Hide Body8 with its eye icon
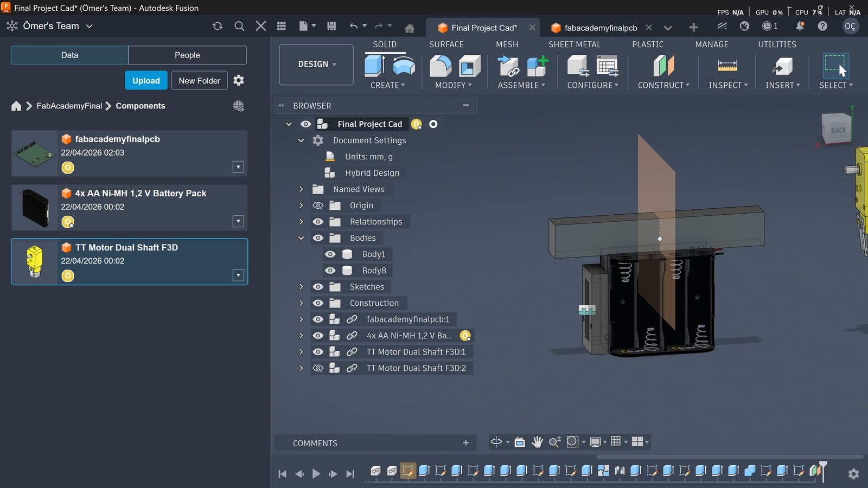The height and width of the screenshot is (488, 868). point(330,271)
